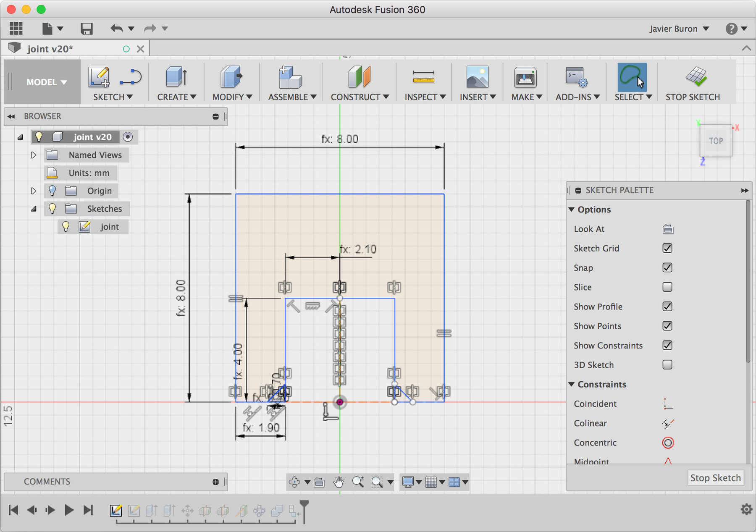Click the Stop Sketch palette button
The height and width of the screenshot is (532, 756).
tap(716, 478)
